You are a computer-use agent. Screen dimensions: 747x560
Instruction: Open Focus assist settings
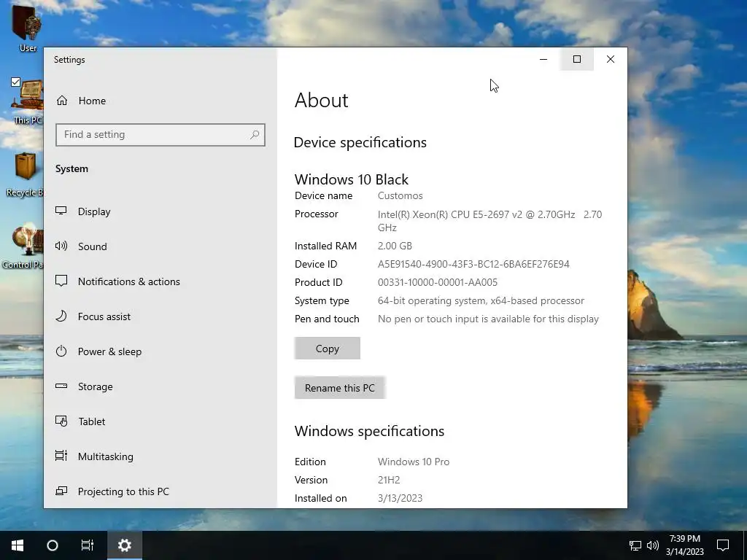pyautogui.click(x=160, y=316)
